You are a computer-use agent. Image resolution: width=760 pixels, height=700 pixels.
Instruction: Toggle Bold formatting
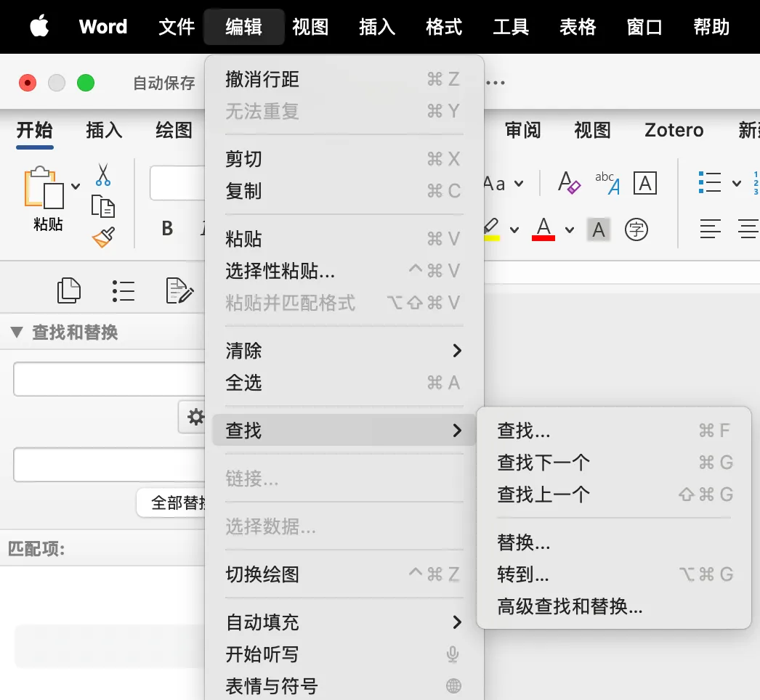point(167,228)
